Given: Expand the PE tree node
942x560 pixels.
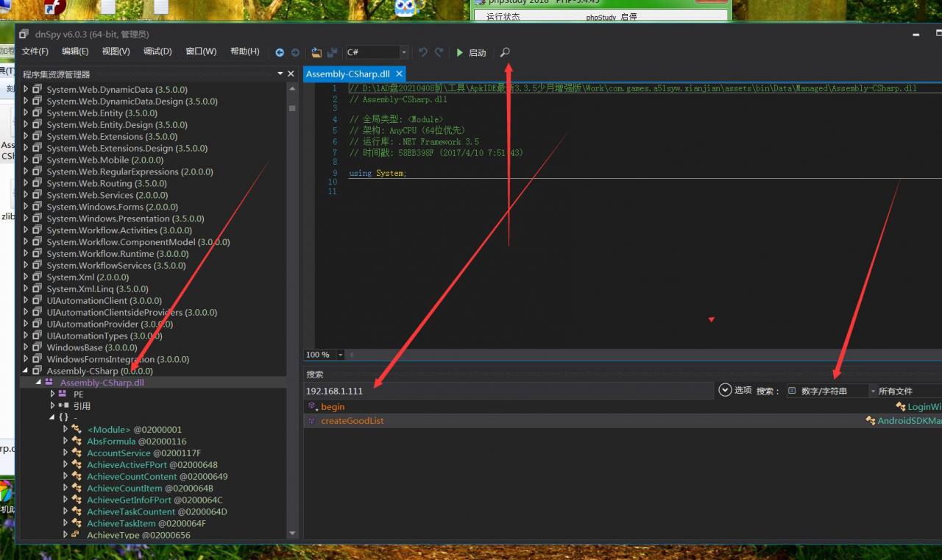Looking at the screenshot, I should (52, 394).
